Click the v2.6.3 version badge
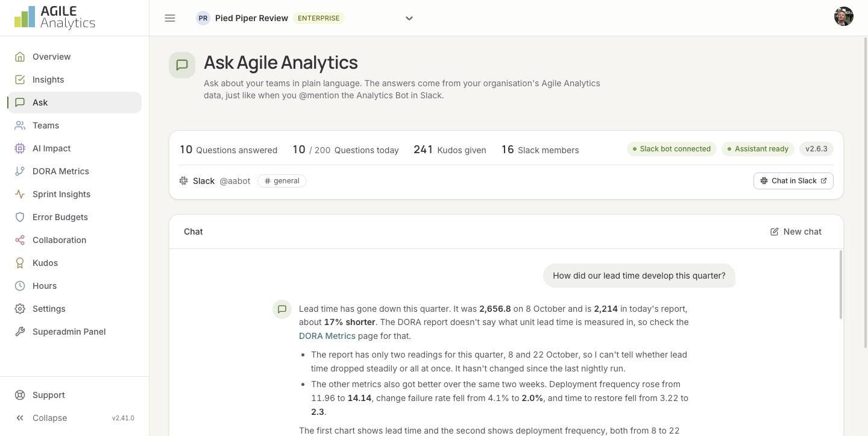 coord(817,149)
